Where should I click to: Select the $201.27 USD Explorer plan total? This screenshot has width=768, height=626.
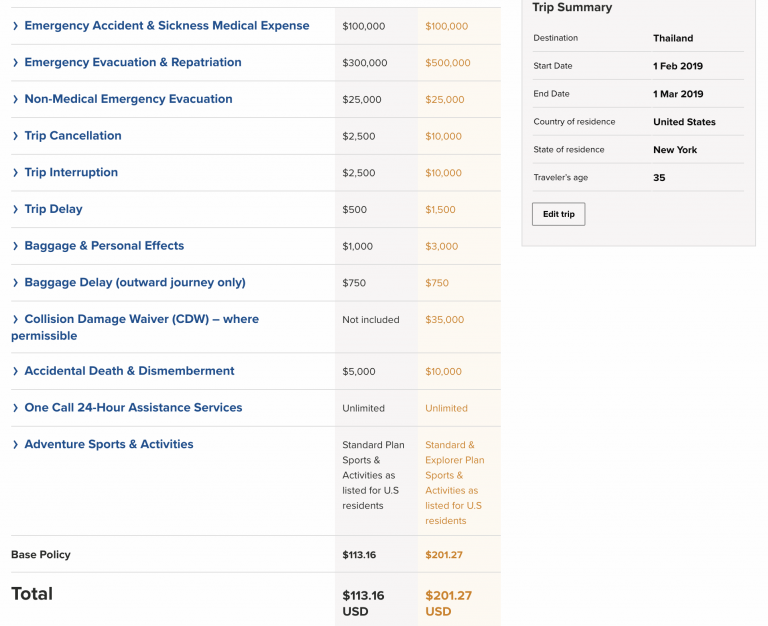pos(448,602)
